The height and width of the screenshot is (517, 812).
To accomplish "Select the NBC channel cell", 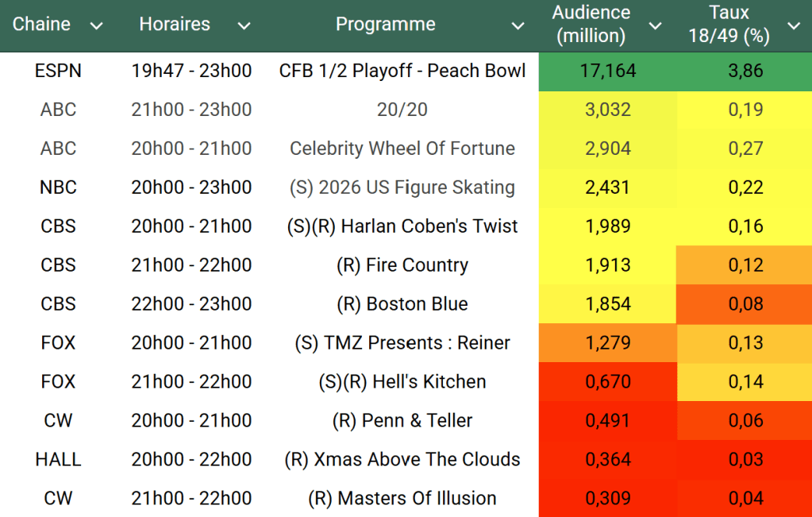I will point(58,187).
